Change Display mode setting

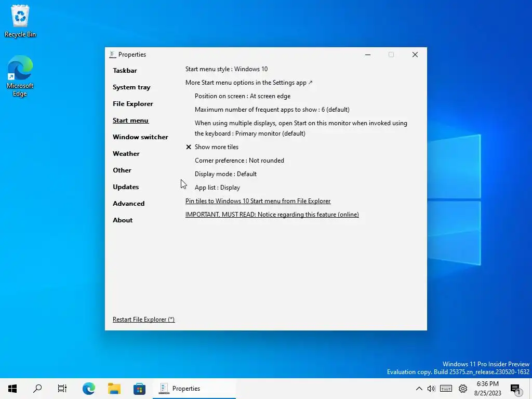click(225, 174)
